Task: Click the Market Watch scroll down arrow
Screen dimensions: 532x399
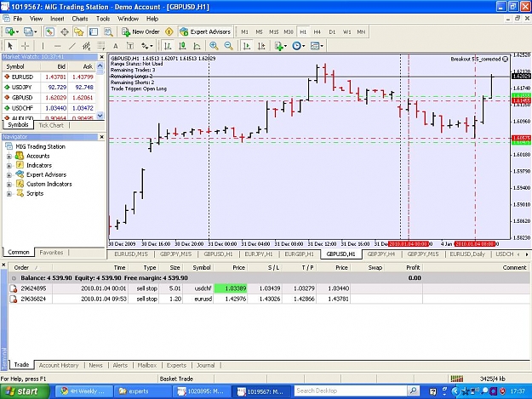Action: pyautogui.click(x=100, y=116)
